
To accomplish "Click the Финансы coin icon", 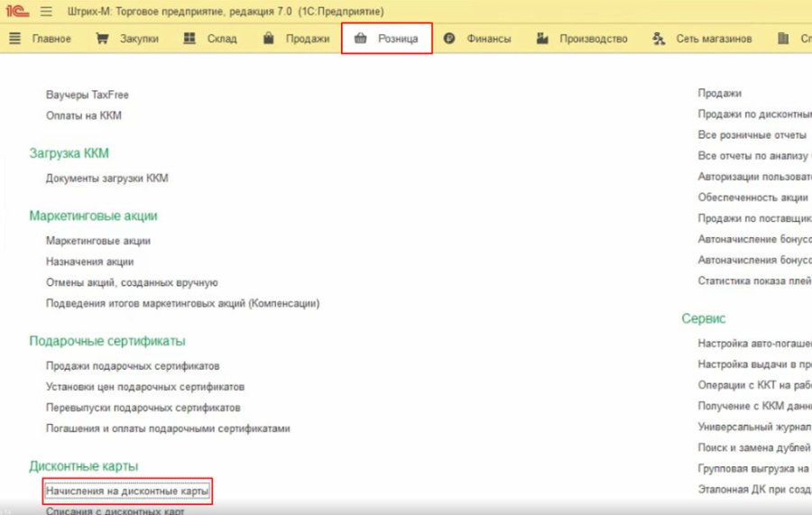I will (449, 38).
